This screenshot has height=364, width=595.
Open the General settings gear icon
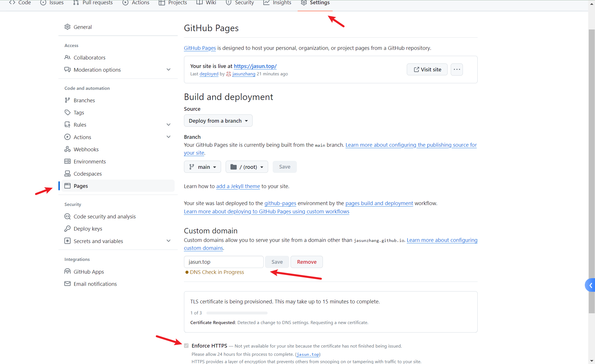[x=67, y=27]
